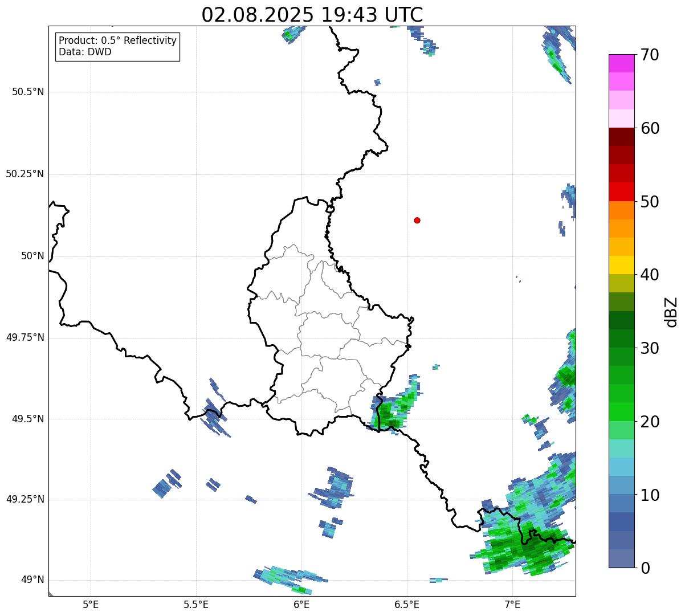Pick the olive swatch just below 40
The image size is (685, 616).
(621, 283)
